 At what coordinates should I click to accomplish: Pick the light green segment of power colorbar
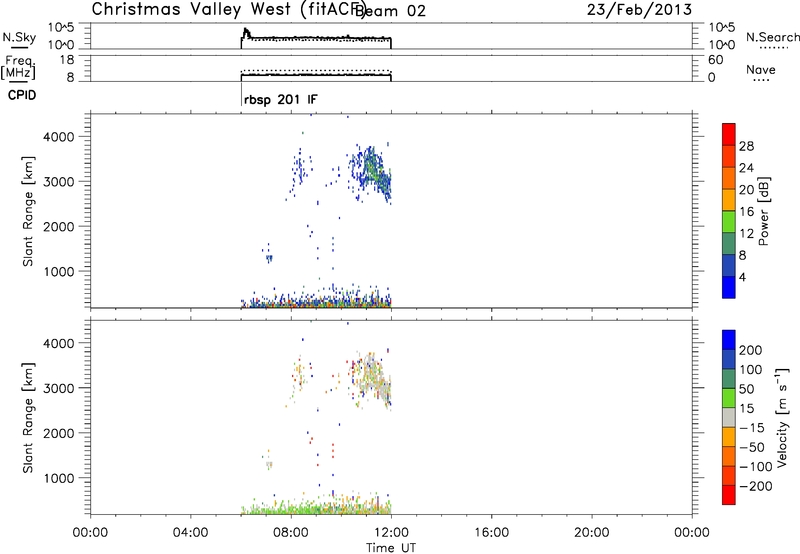pyautogui.click(x=729, y=222)
